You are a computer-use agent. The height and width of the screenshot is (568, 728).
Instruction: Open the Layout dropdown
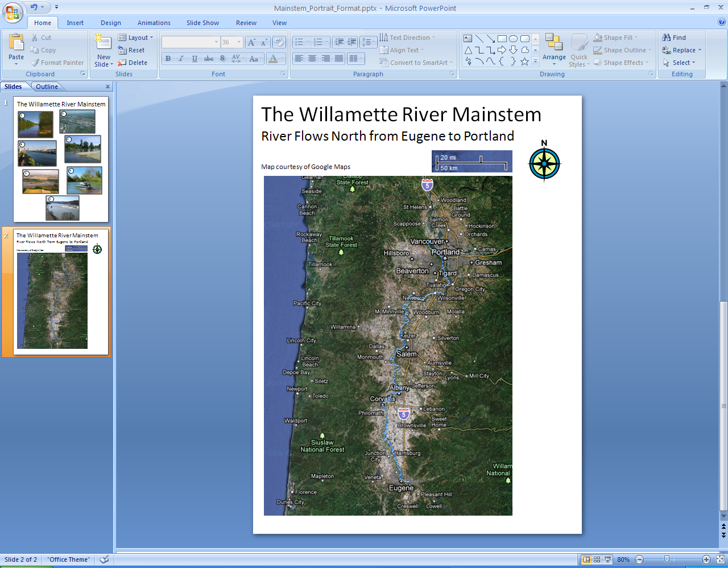tap(136, 38)
